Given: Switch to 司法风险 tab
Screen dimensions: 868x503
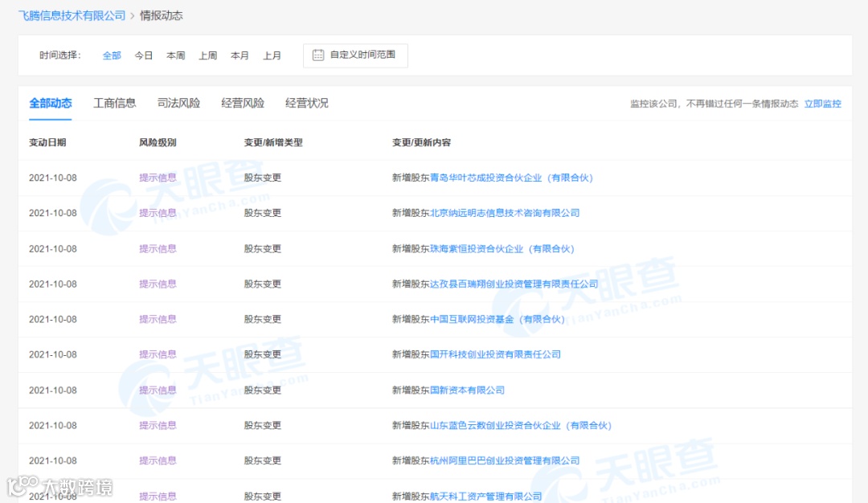Looking at the screenshot, I should [x=178, y=103].
